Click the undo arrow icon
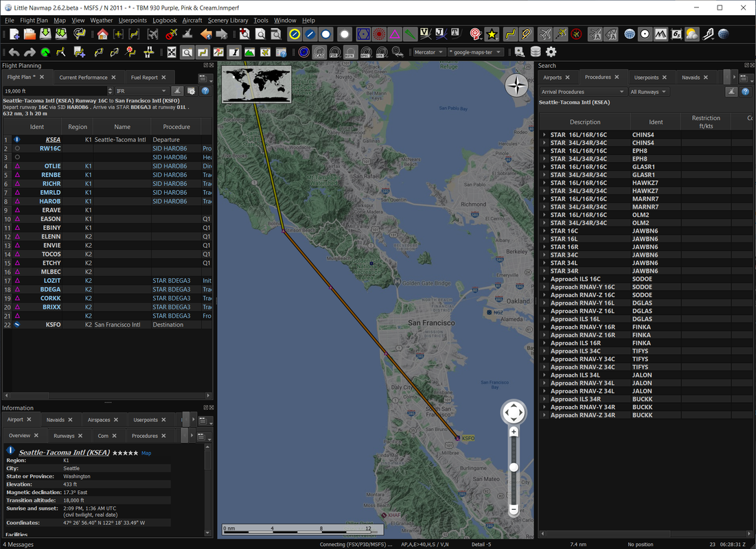This screenshot has width=756, height=549. click(x=14, y=52)
